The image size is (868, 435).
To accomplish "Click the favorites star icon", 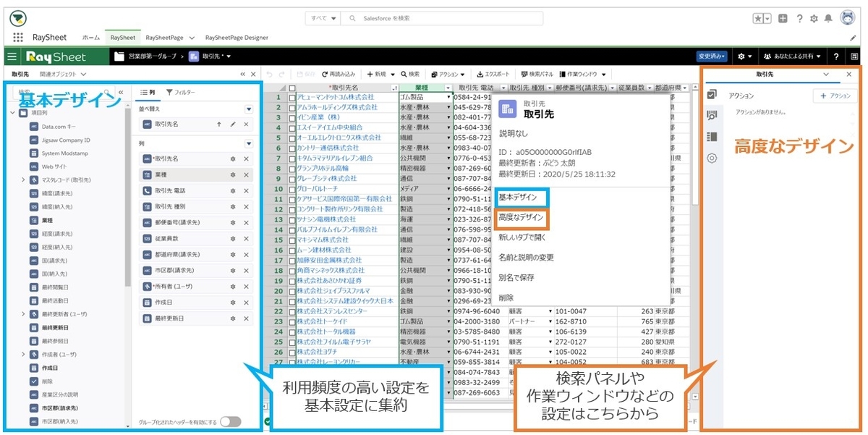I will [758, 19].
